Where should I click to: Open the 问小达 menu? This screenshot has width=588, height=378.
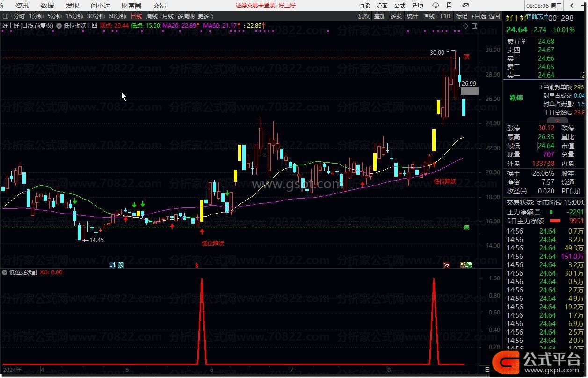click(x=101, y=6)
